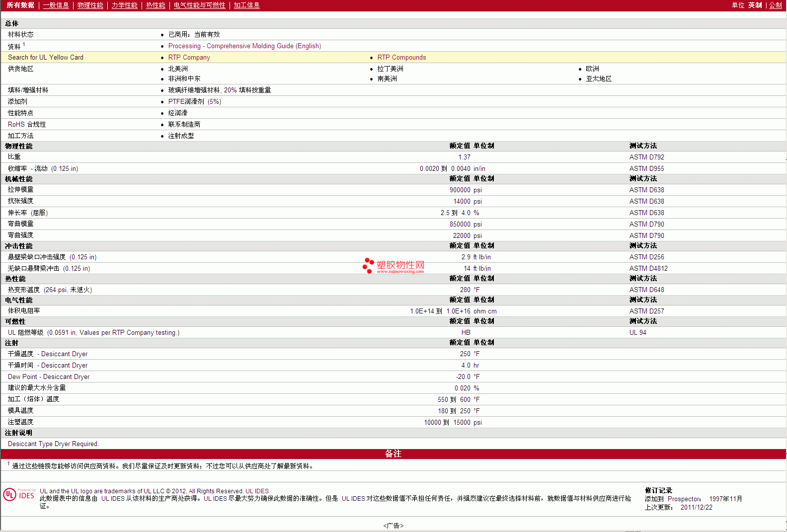Image resolution: width=787 pixels, height=532 pixels.
Task: Click the <广告> placeholder
Action: pyautogui.click(x=393, y=526)
